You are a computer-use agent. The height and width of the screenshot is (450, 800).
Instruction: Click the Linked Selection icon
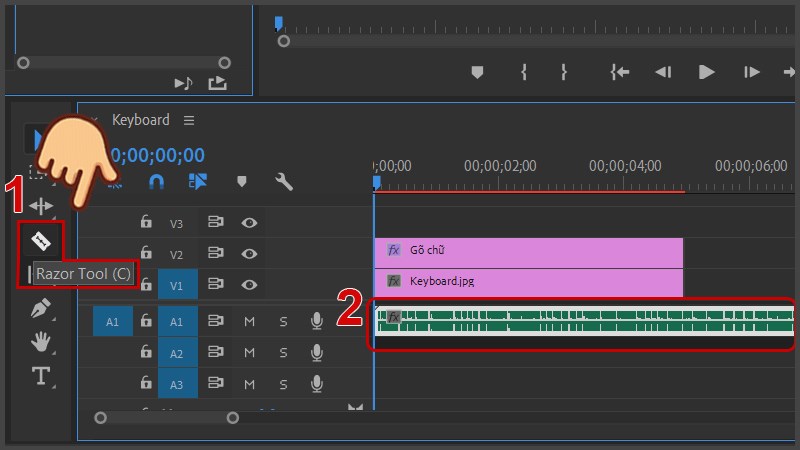(197, 182)
